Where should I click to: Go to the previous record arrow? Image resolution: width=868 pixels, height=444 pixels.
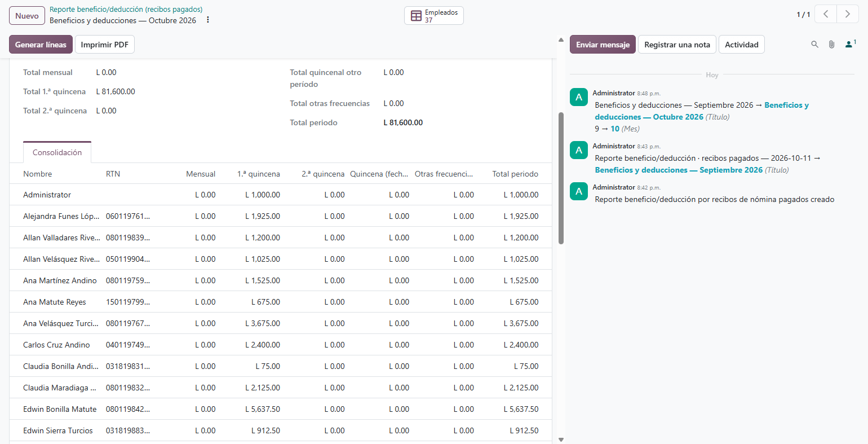(x=826, y=15)
